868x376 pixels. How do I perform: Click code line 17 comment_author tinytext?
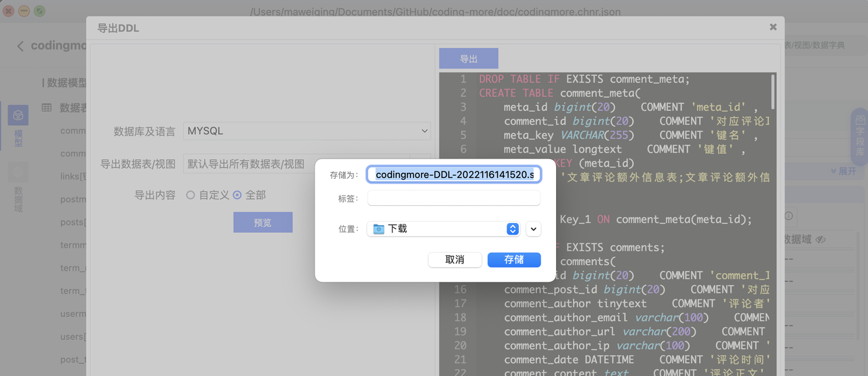tap(637, 304)
